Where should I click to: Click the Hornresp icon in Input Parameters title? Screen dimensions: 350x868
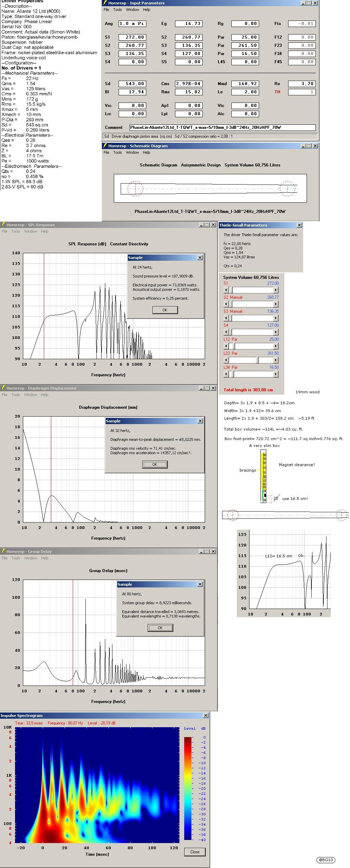click(x=105, y=3)
